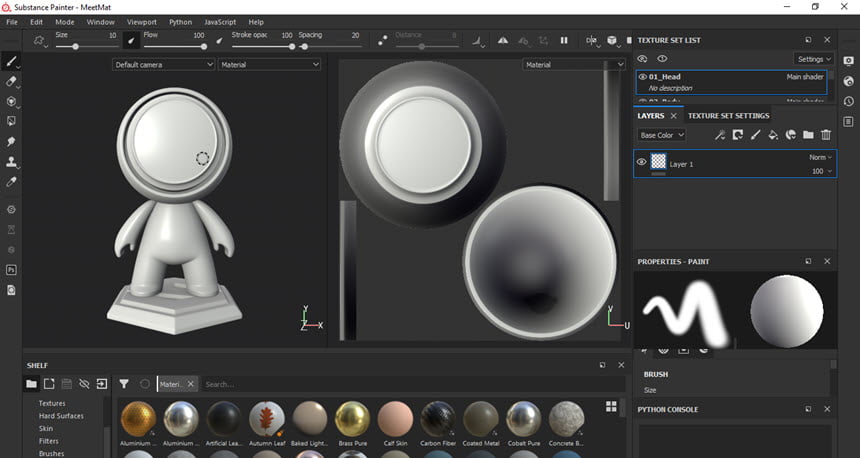
Task: Click the perspective cube view icon in toolbar
Action: [612, 41]
